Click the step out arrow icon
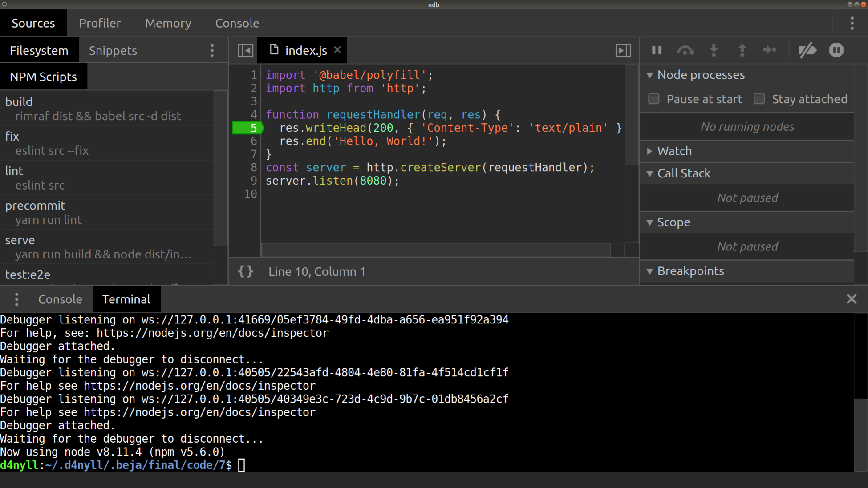 (742, 50)
